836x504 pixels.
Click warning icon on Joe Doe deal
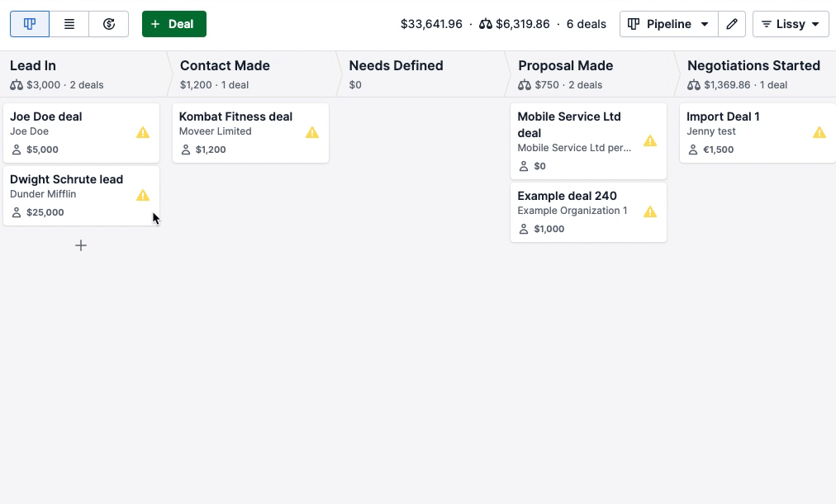(143, 132)
